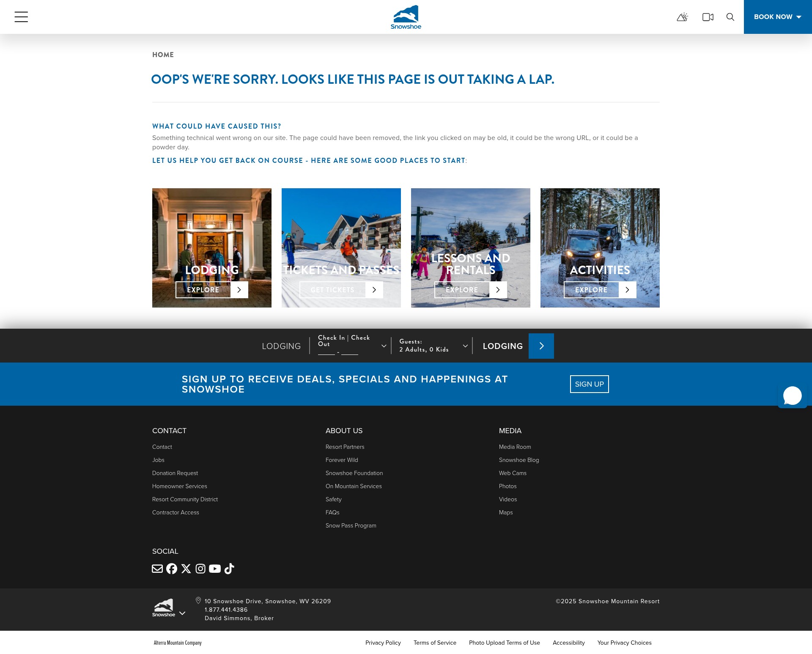Viewport: 812px width, 654px height.
Task: Open Your Privacy Choices link
Action: pos(625,643)
